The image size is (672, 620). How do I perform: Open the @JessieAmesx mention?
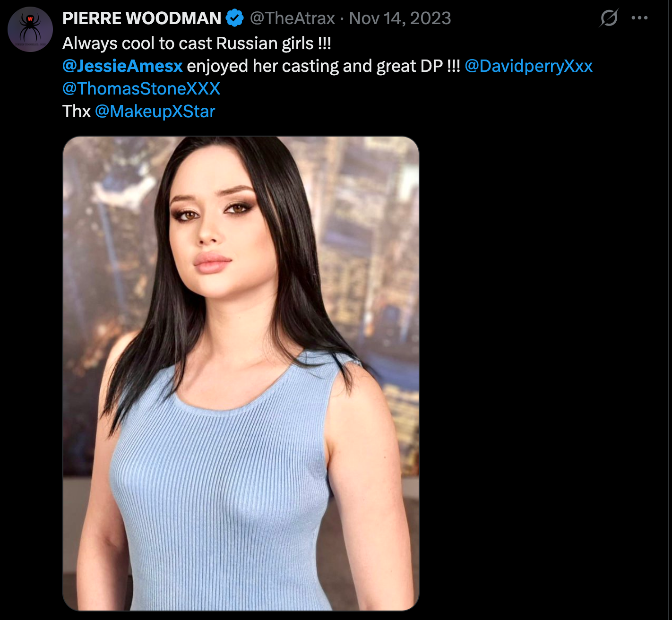click(x=122, y=66)
